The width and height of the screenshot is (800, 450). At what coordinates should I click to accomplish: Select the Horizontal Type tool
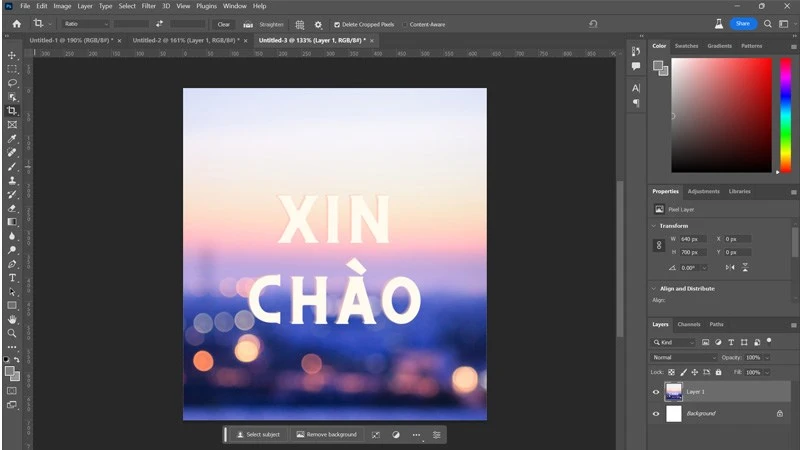pos(12,278)
